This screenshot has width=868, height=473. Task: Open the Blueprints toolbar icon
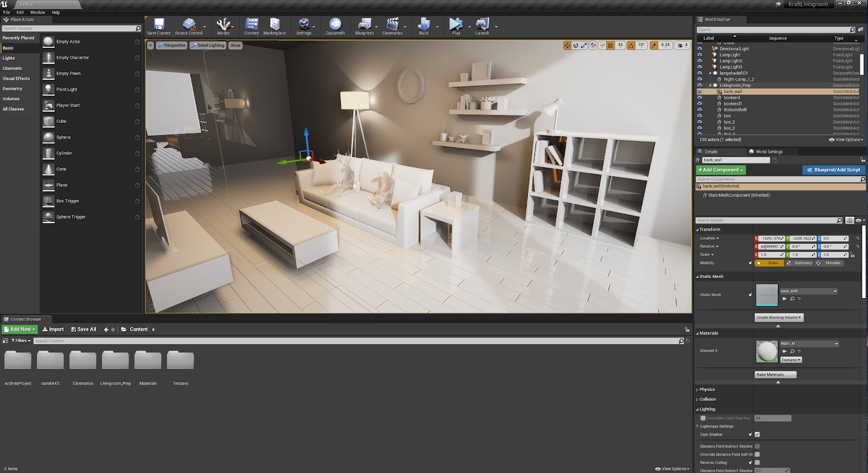(365, 26)
